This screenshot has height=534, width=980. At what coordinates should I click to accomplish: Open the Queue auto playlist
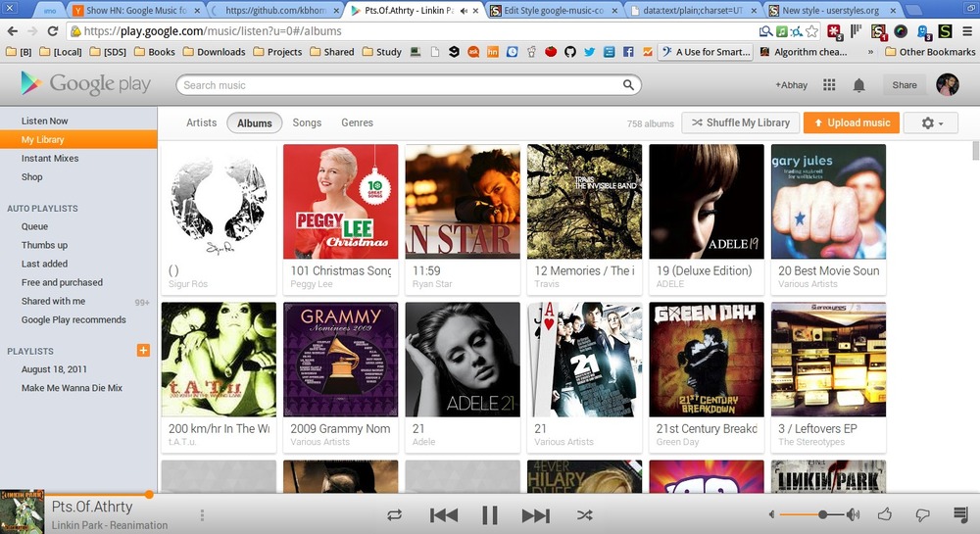coord(34,226)
